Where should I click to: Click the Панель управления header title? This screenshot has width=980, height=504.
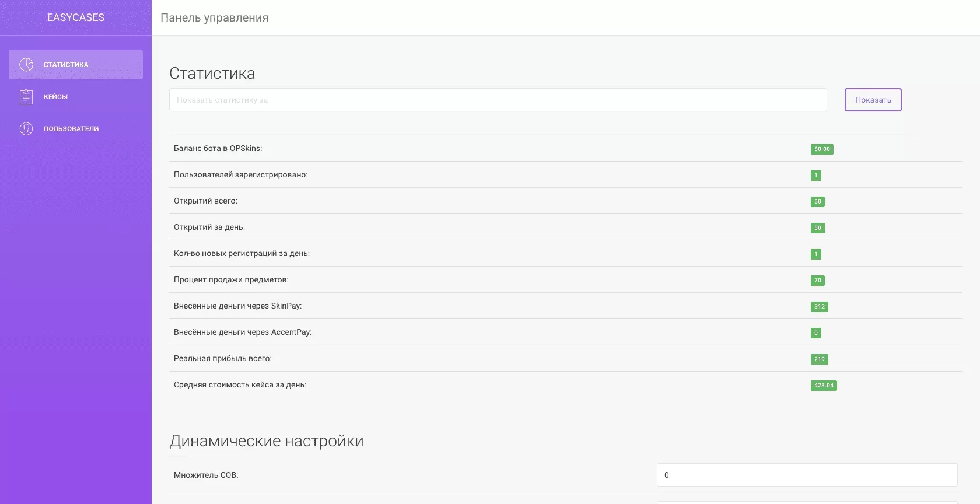tap(215, 17)
